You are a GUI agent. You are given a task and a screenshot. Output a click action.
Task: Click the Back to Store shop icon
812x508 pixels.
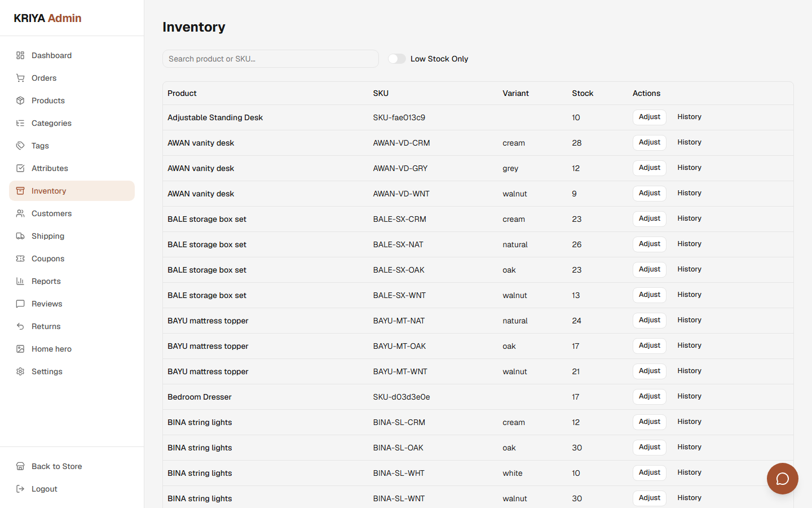tap(20, 466)
